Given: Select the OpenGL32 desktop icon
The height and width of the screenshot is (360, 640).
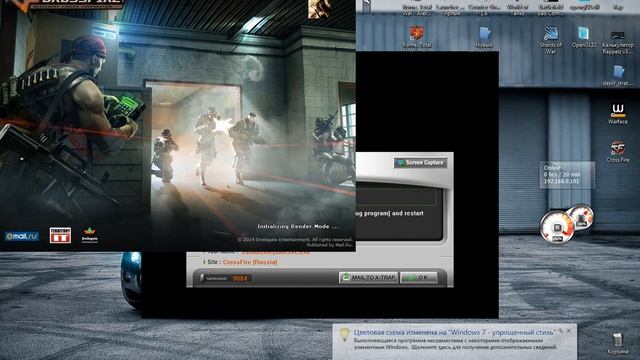Looking at the screenshot, I should [584, 37].
